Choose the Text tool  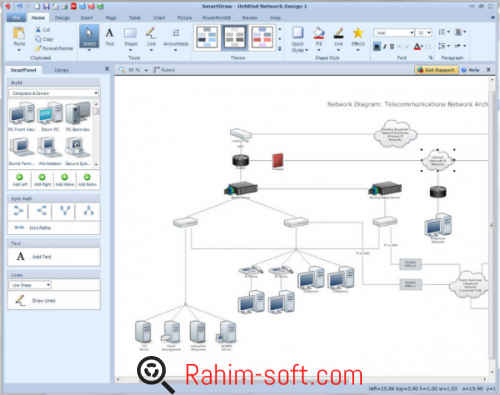(109, 37)
